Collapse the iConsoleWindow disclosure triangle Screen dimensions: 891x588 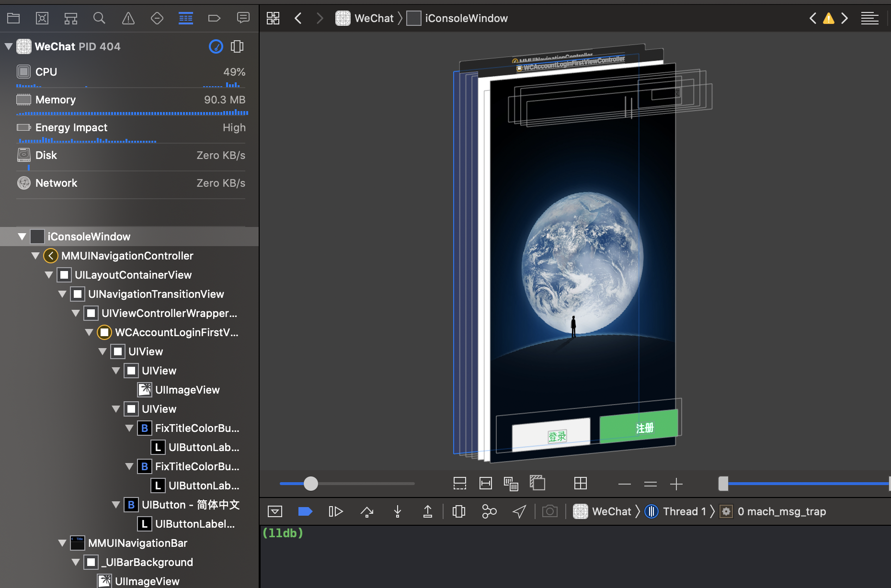22,237
